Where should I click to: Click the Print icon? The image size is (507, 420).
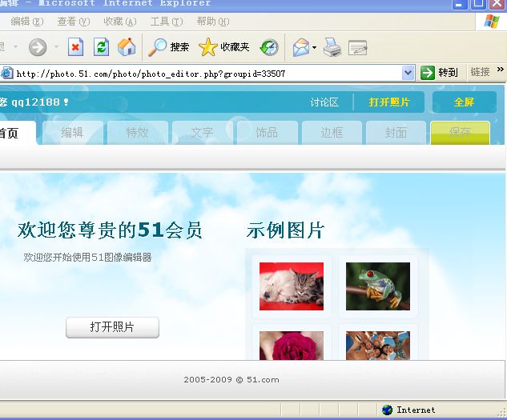[x=332, y=47]
